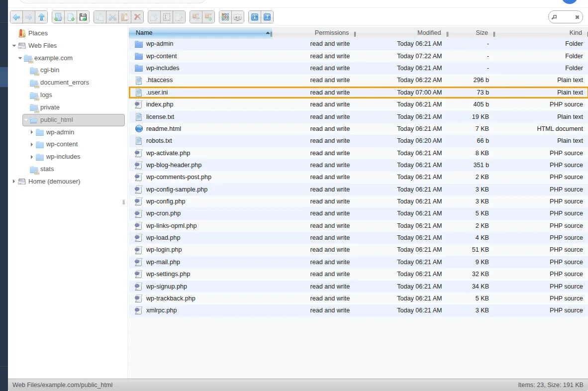Click the Duplicate toolbar icon
The height and width of the screenshot is (391, 588).
(x=154, y=17)
